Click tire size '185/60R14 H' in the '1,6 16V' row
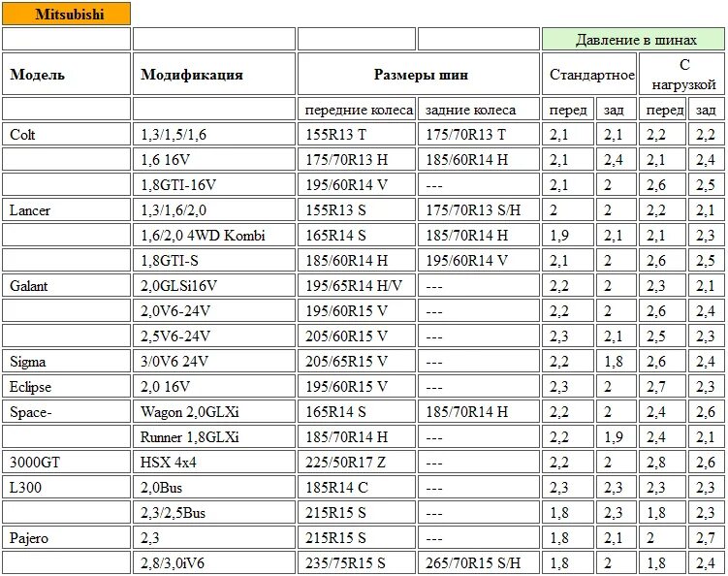The image size is (728, 576). (x=479, y=159)
